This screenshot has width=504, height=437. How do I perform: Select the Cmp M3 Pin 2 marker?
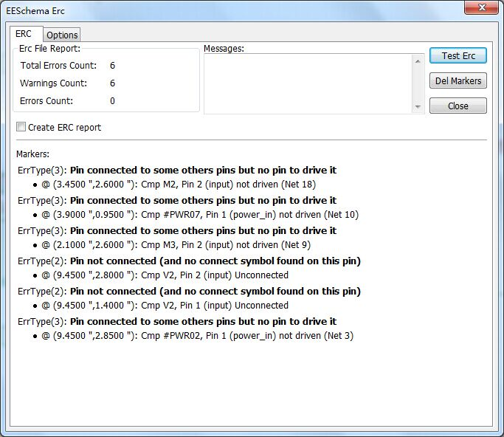point(177,245)
